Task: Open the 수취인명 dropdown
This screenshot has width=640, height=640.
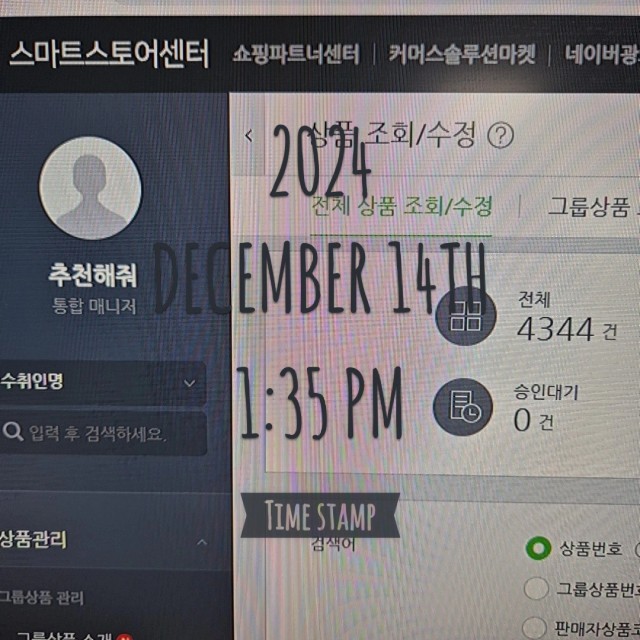Action: click(x=102, y=382)
